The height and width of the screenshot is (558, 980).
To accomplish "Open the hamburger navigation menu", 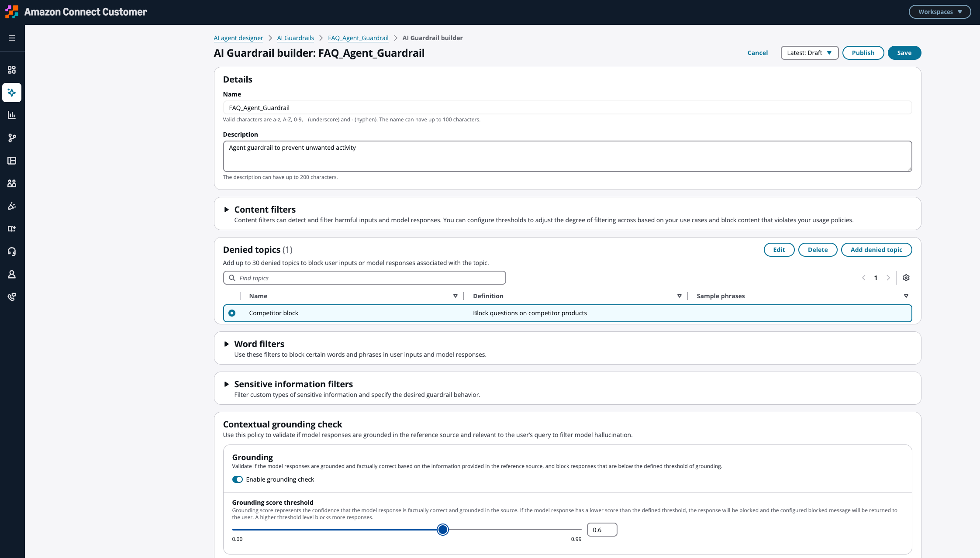I will 12,38.
